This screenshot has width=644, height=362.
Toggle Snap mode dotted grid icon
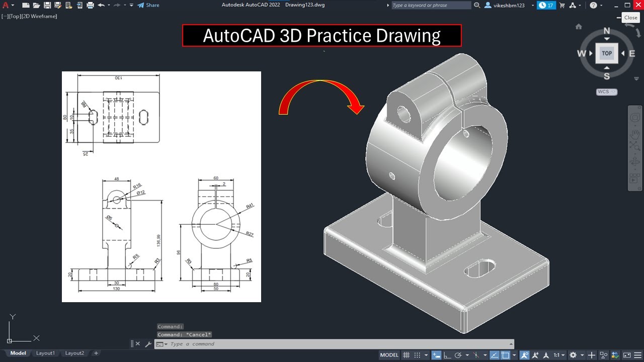click(418, 355)
